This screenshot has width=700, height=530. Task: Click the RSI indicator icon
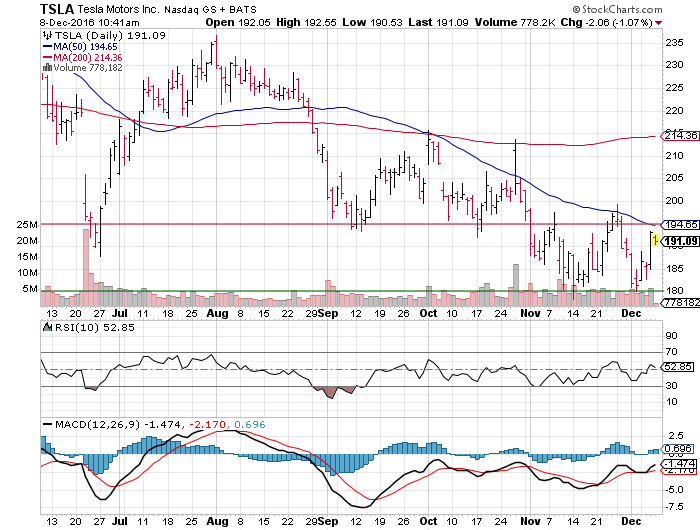pyautogui.click(x=47, y=327)
